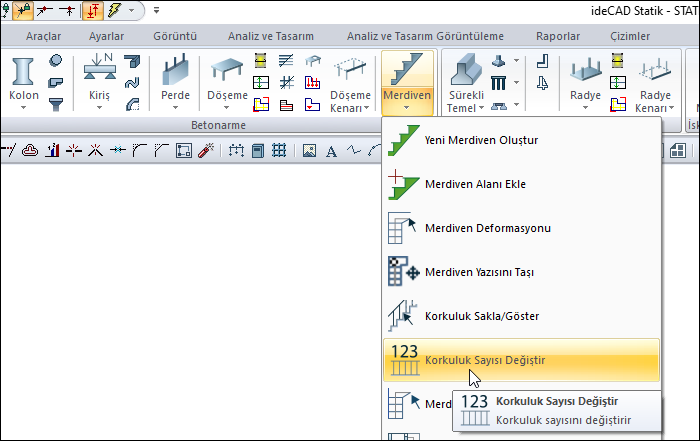Click the diagonal hatch lines slab icon
The height and width of the screenshot is (441, 700).
tap(286, 60)
